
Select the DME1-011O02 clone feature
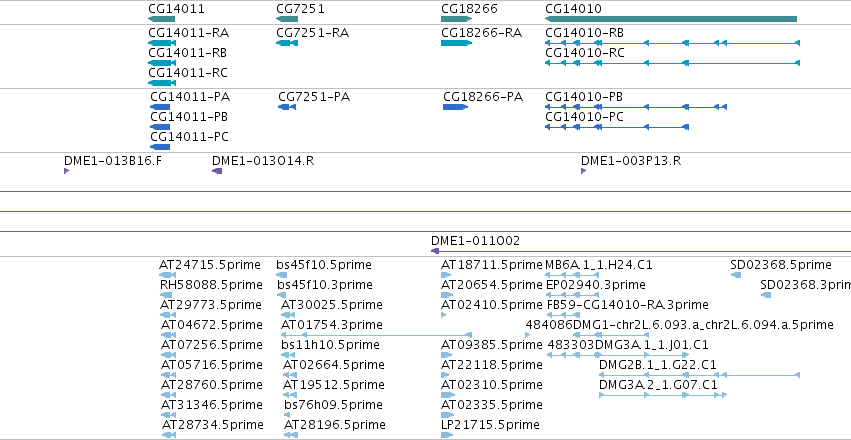[x=640, y=251]
